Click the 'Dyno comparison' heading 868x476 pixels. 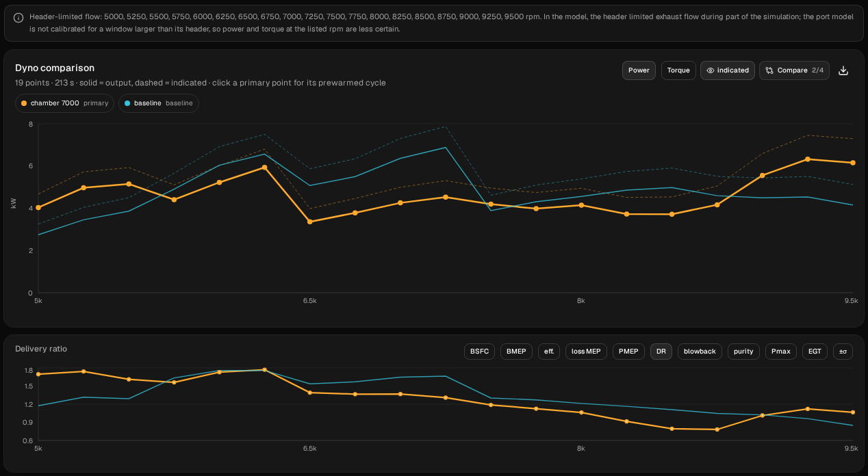pyautogui.click(x=55, y=68)
